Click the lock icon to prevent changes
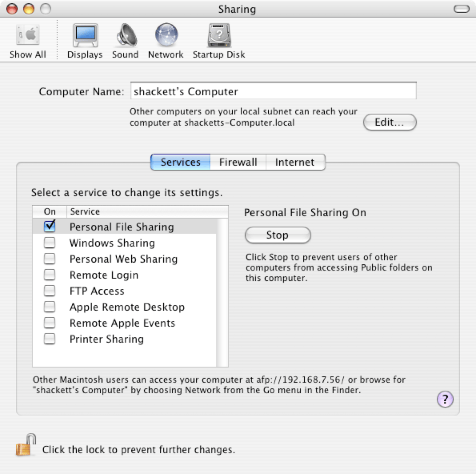 pyautogui.click(x=26, y=445)
